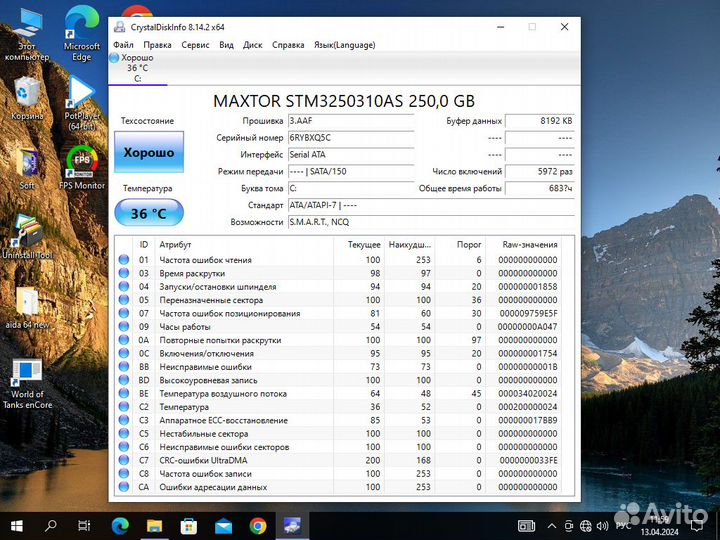Screen dimensions: 720x540
Task: Select Температура воздушного потока row
Action: pos(338,393)
